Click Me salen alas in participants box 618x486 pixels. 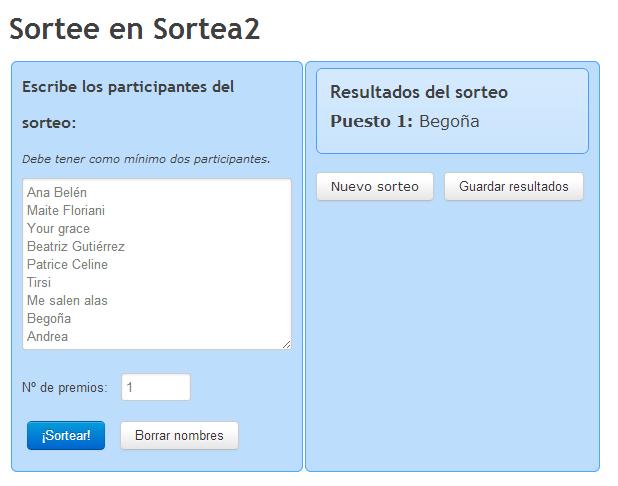click(x=67, y=300)
